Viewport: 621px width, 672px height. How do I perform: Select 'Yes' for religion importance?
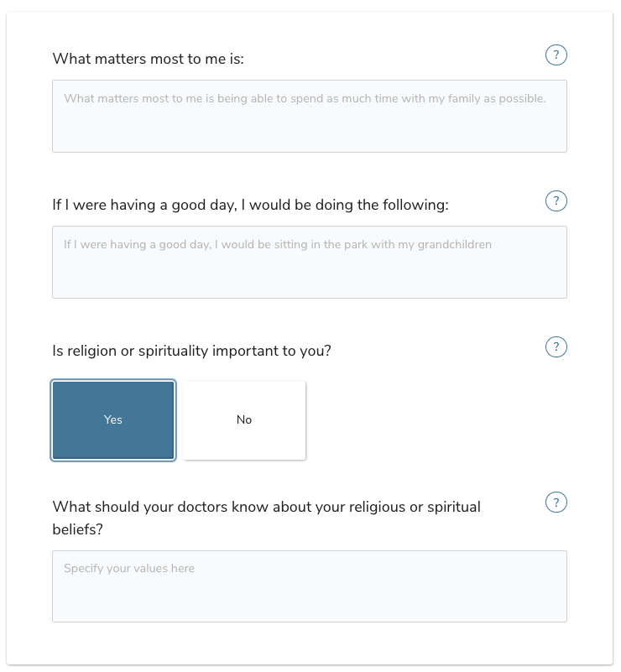click(x=113, y=419)
